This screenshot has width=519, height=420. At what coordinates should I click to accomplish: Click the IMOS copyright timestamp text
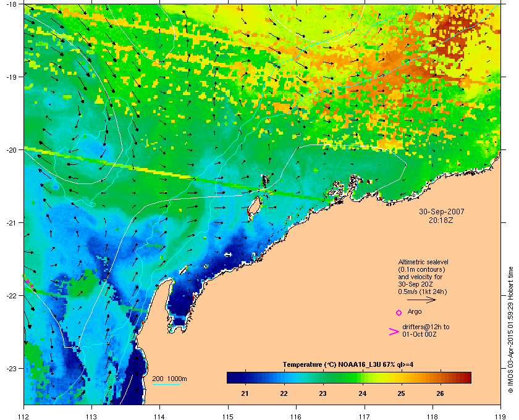tap(510, 330)
